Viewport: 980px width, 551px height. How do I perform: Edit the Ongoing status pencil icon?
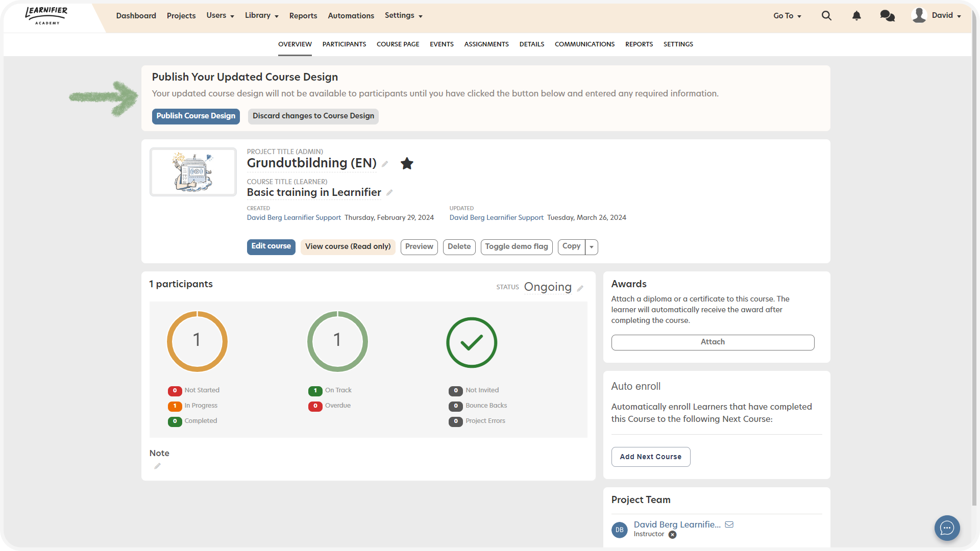click(x=580, y=288)
